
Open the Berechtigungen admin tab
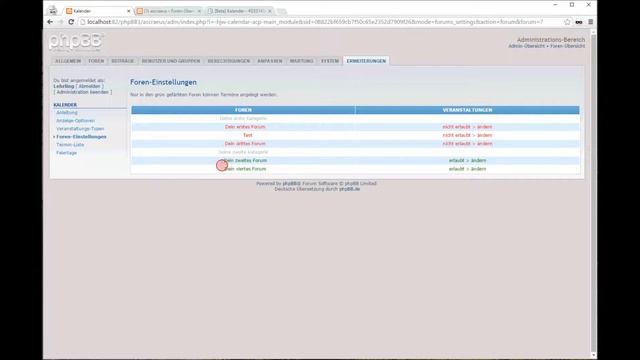pos(229,61)
